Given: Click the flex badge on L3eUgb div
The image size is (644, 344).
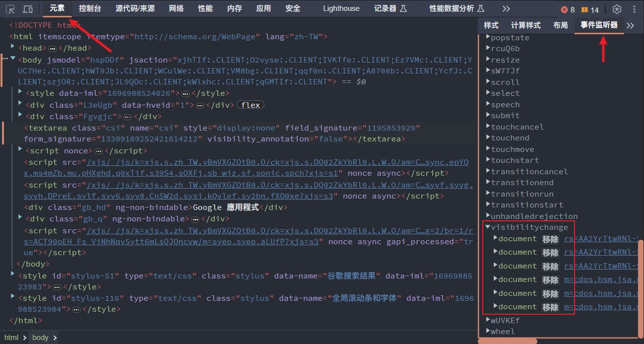Looking at the screenshot, I should [x=251, y=105].
